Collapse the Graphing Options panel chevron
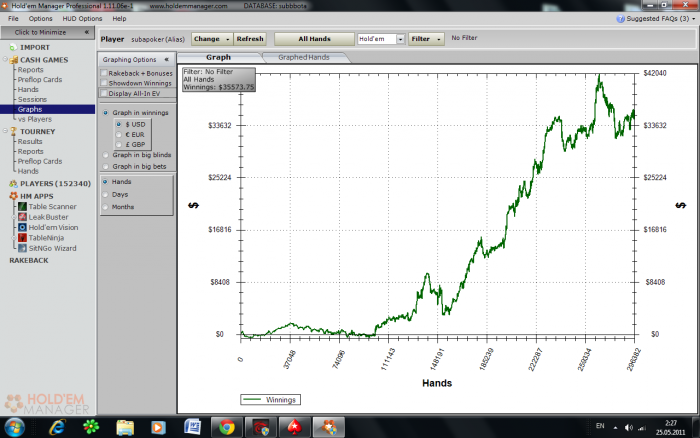The image size is (700, 438). (x=167, y=59)
